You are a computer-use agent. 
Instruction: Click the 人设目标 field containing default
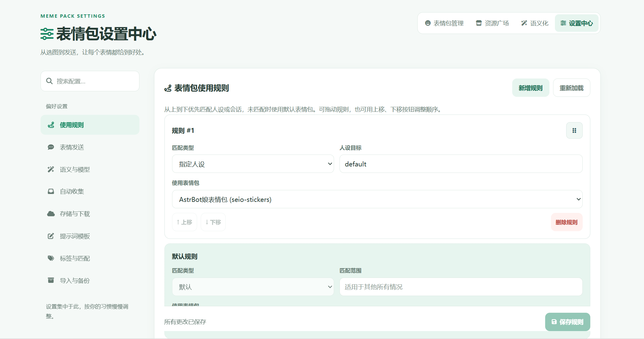coord(461,164)
